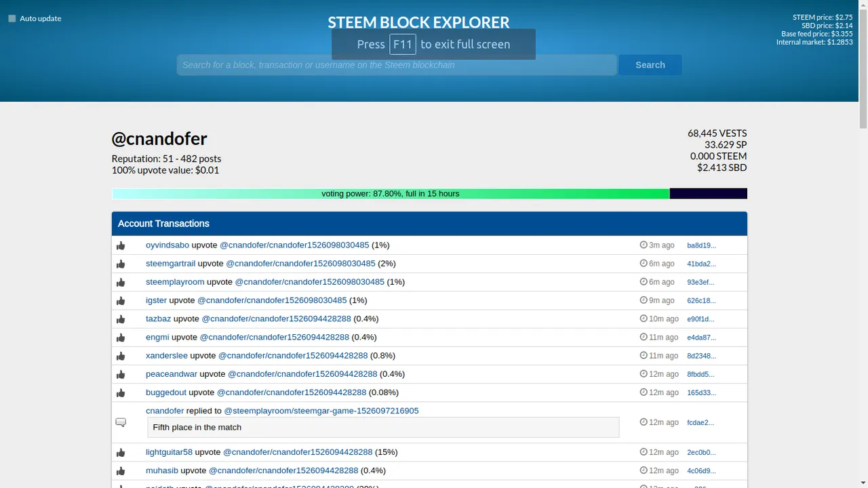The image size is (868, 488).
Task: Open the steemplayroom account link
Action: coord(175,281)
